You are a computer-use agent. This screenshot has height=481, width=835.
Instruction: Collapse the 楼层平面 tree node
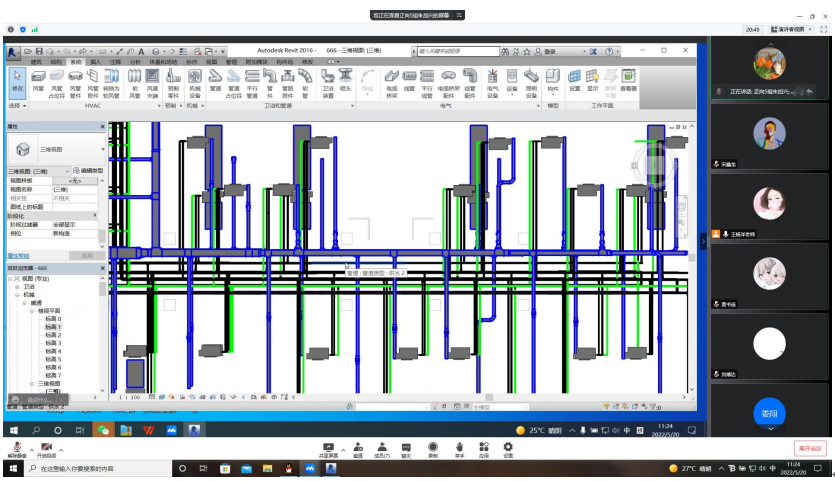tap(31, 311)
